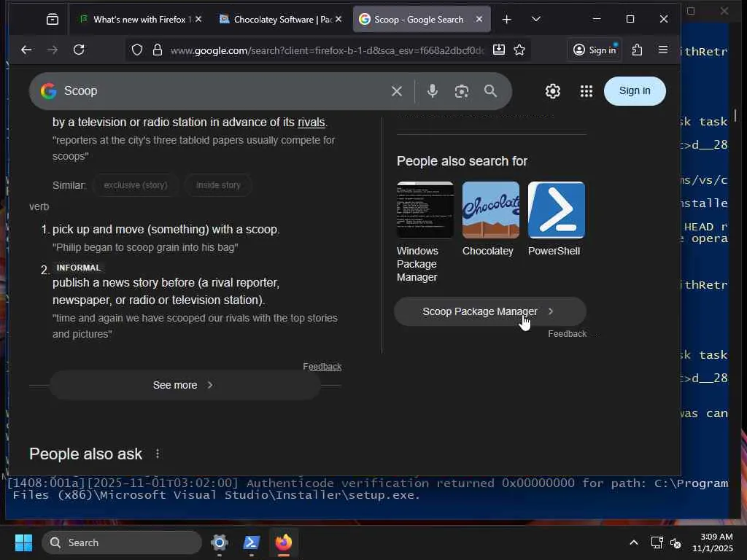The height and width of the screenshot is (560, 747).
Task: Search by image with Google Lens
Action: point(461,91)
